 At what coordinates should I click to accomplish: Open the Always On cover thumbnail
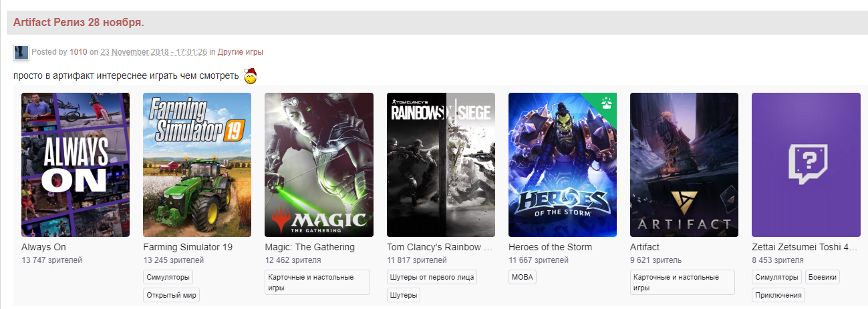point(76,165)
